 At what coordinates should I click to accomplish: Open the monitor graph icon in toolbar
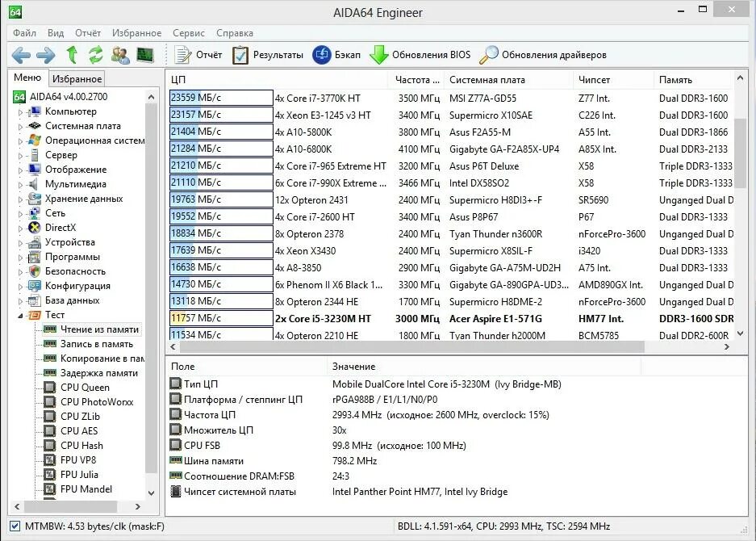point(145,55)
